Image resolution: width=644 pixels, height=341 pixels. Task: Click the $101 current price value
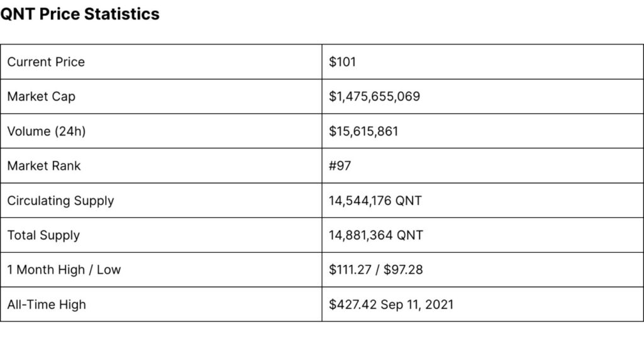(x=343, y=62)
